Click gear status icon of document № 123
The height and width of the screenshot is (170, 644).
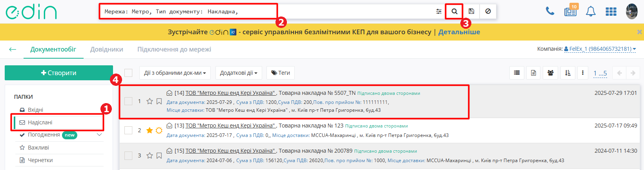click(x=159, y=130)
